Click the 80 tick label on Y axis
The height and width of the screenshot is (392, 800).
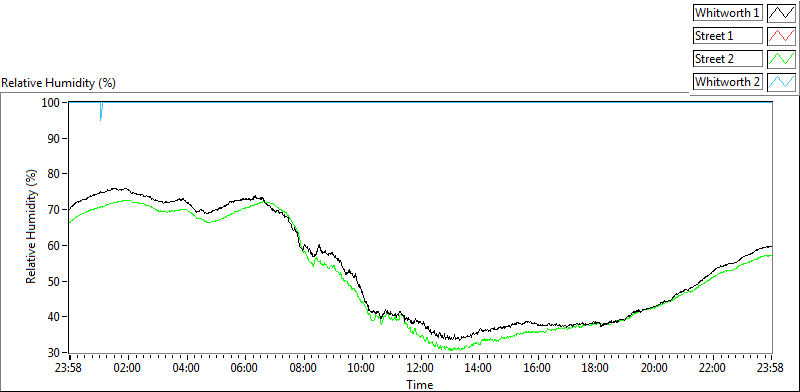click(55, 174)
